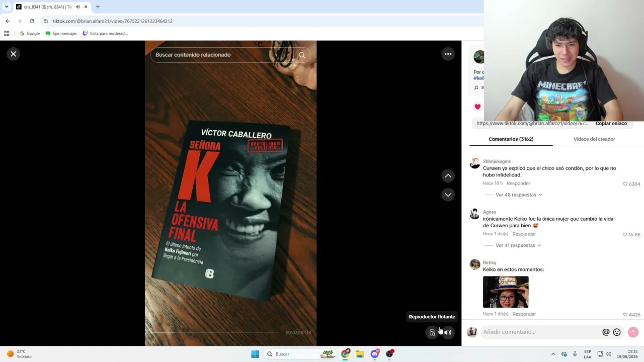Open the Google bookmark
The image size is (644, 362).
click(x=30, y=34)
